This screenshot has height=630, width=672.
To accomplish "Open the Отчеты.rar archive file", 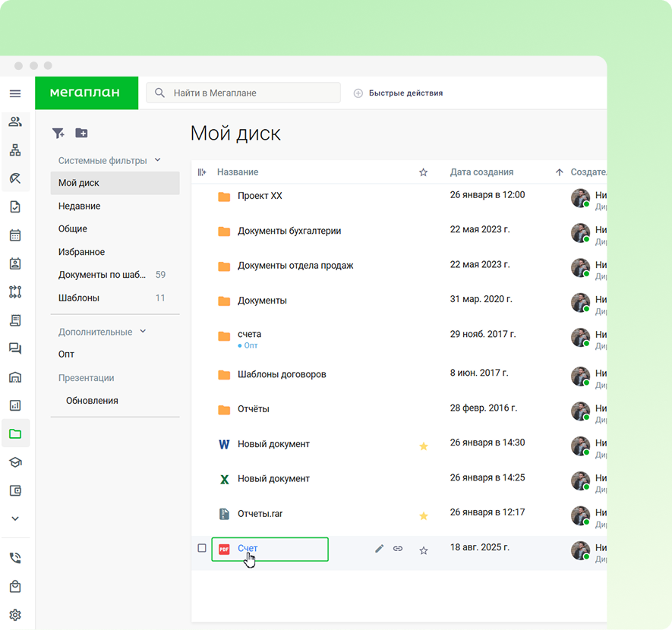I will 260,514.
